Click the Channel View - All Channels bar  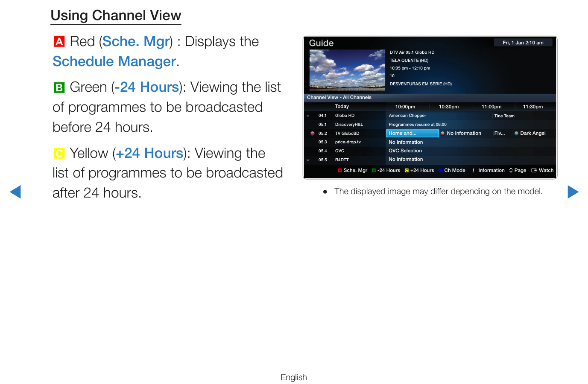click(430, 97)
